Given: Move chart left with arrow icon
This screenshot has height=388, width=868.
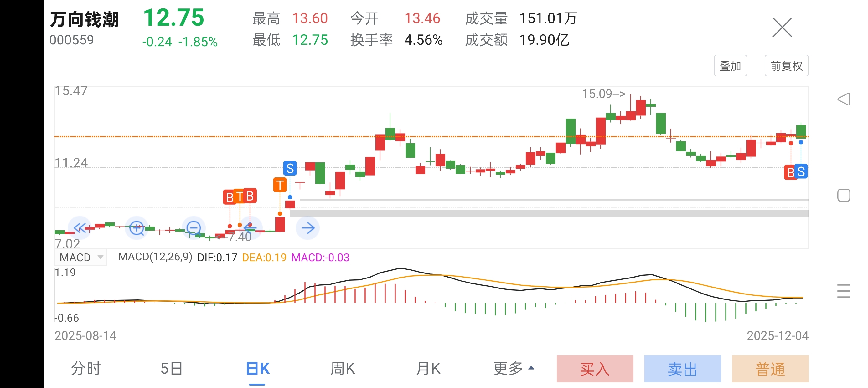Looking at the screenshot, I should pos(251,228).
